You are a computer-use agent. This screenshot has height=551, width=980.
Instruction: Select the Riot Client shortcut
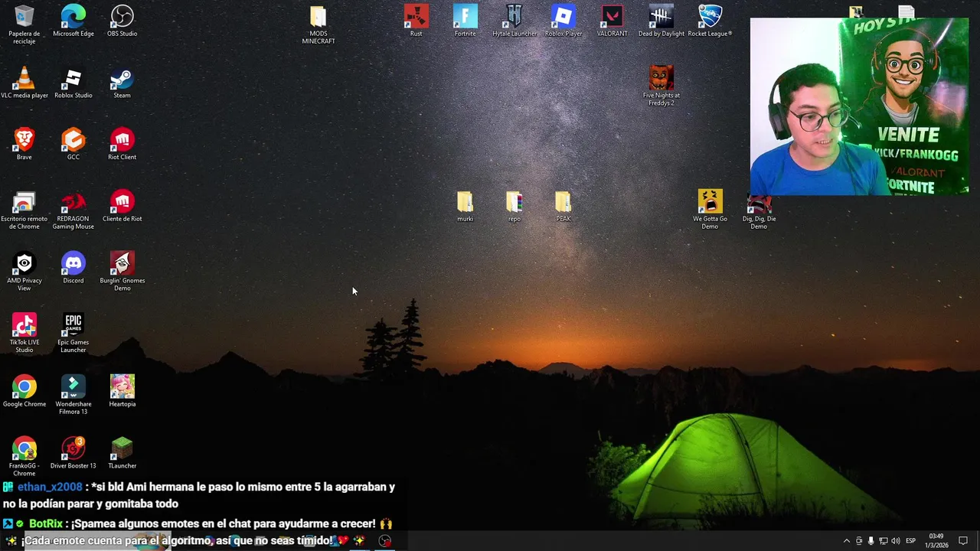122,144
